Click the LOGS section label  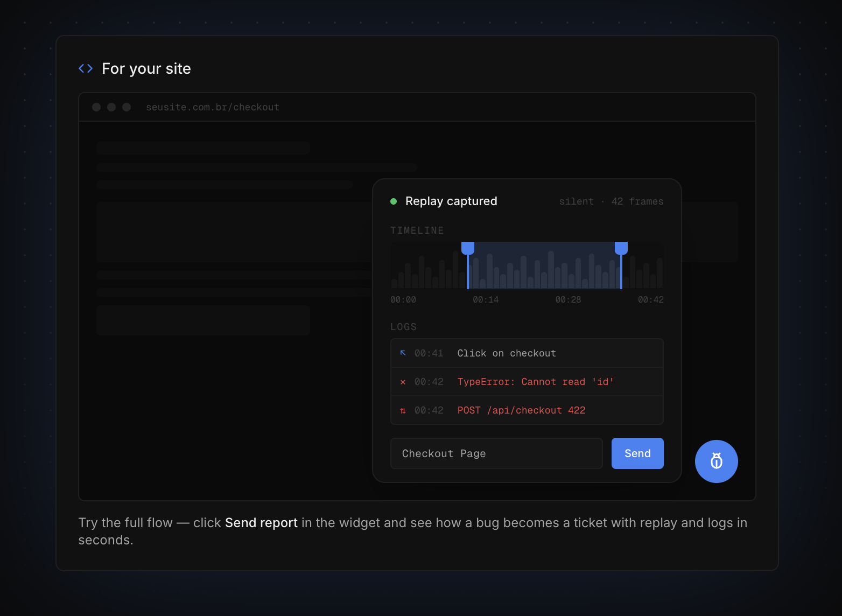click(x=403, y=327)
